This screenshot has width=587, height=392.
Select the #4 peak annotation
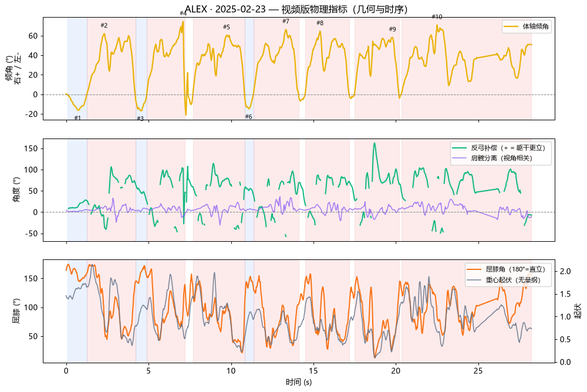click(183, 13)
